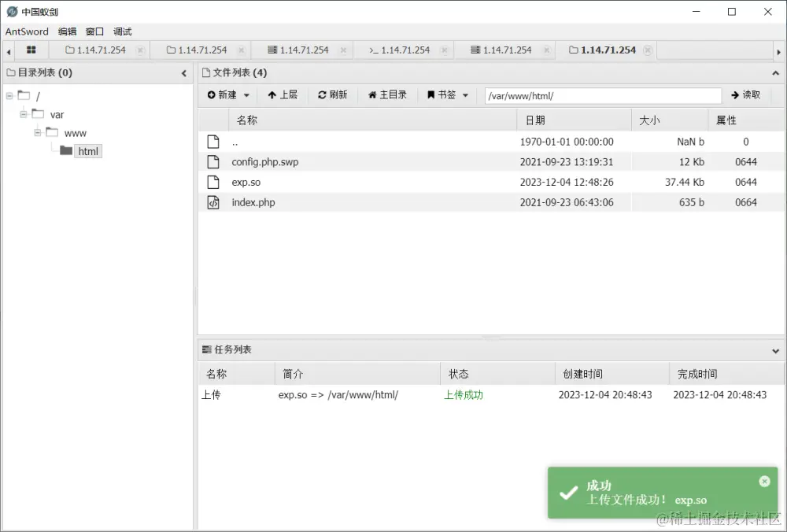Click the config.php.swp file icon
The height and width of the screenshot is (532, 787).
click(x=213, y=161)
